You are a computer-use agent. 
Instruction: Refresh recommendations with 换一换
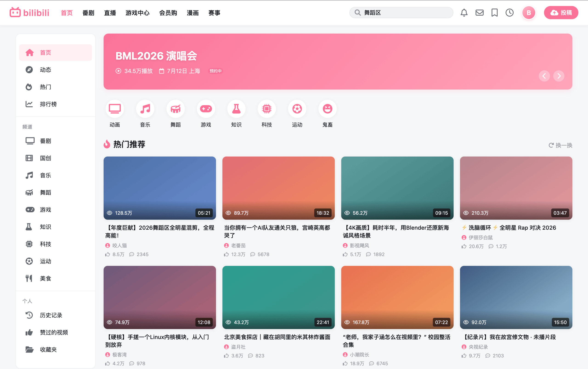[x=560, y=145]
